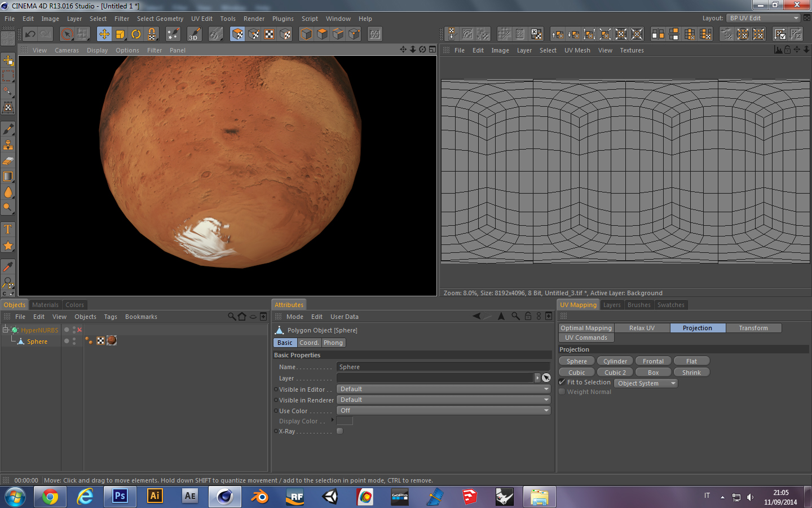The image size is (812, 508).
Task: Open the Visible in Editor dropdown
Action: 443,389
